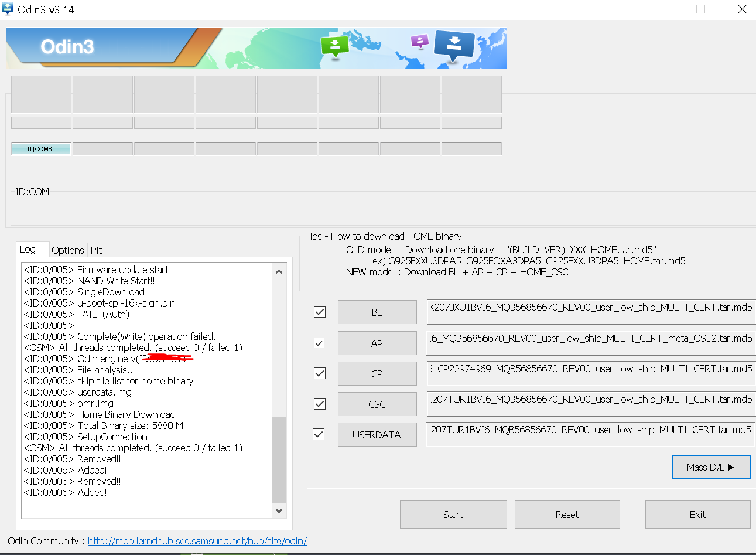The height and width of the screenshot is (555, 756).
Task: Open the AP file browse button
Action: click(x=377, y=343)
